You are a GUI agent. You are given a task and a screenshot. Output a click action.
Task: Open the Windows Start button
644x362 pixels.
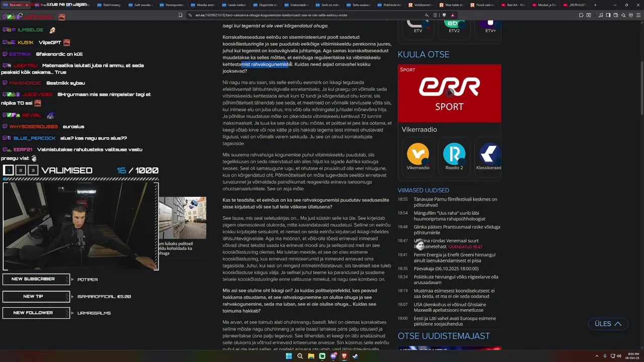[x=289, y=356]
